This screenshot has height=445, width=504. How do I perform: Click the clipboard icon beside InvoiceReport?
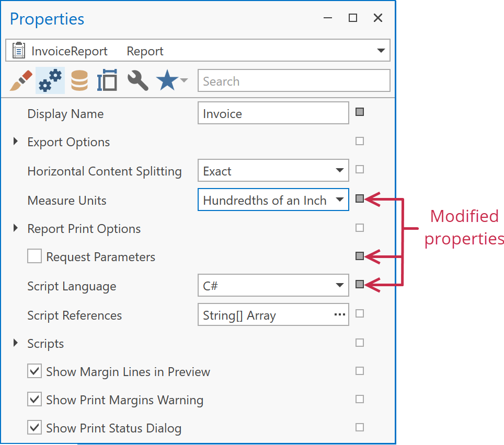(19, 50)
